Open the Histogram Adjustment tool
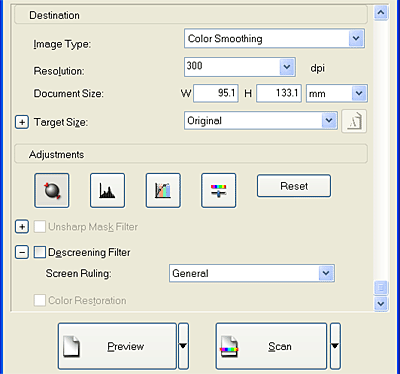The image size is (400, 374). (107, 191)
